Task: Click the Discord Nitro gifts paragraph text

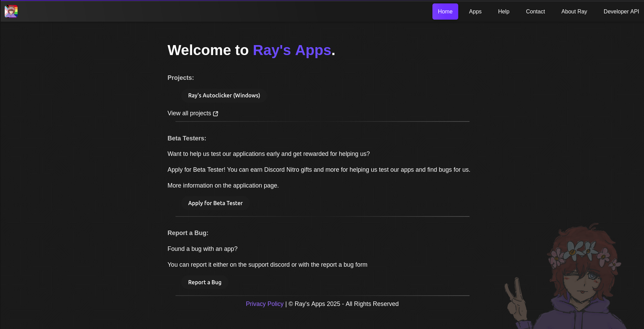Action: [319, 170]
